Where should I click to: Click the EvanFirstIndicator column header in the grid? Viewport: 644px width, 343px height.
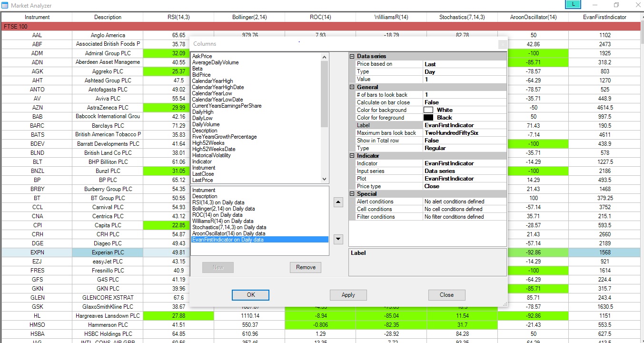(x=604, y=17)
